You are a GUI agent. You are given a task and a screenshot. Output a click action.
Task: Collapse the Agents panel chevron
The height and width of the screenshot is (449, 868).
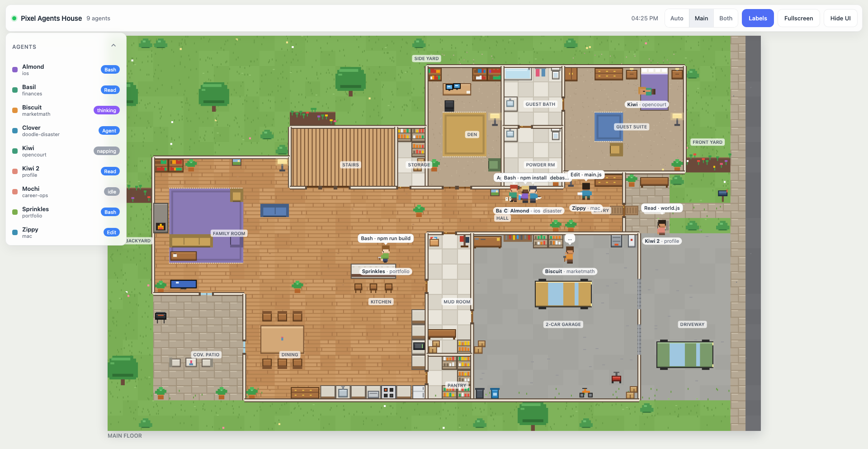(113, 46)
